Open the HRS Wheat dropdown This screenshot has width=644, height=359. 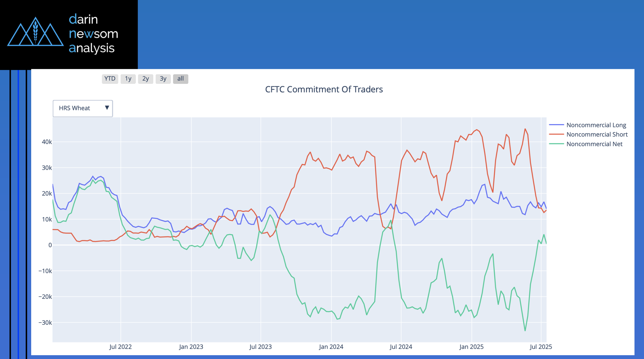pos(83,108)
